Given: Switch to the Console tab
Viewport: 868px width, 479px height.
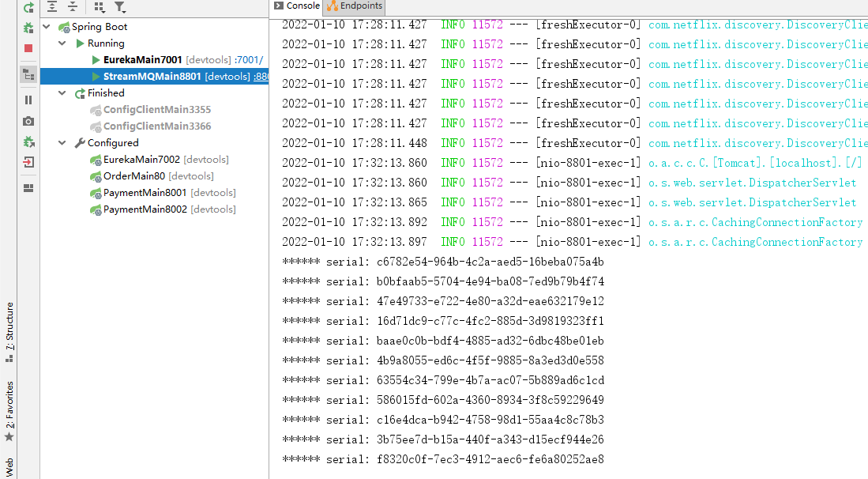Looking at the screenshot, I should [297, 6].
